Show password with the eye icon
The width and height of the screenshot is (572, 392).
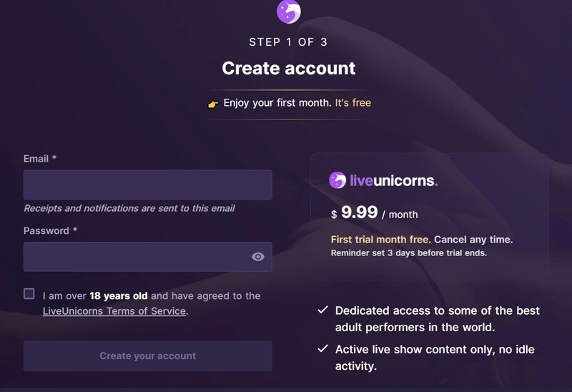258,257
